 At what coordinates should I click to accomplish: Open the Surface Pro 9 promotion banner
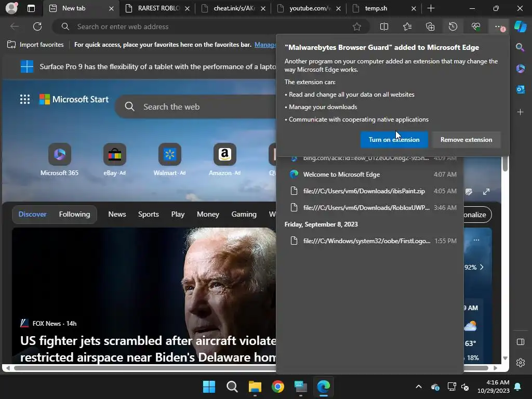point(148,66)
